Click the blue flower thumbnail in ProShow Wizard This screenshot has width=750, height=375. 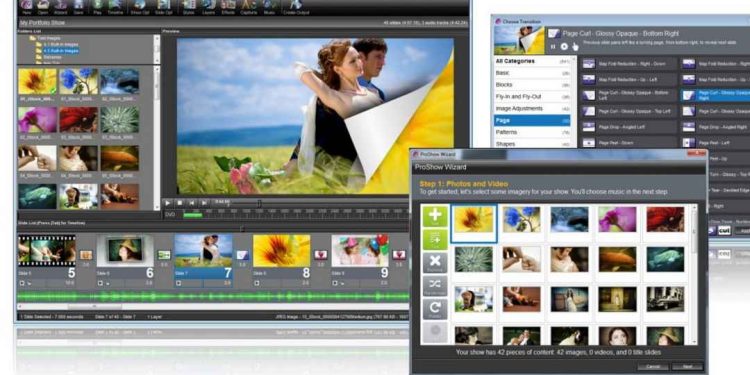[521, 219]
